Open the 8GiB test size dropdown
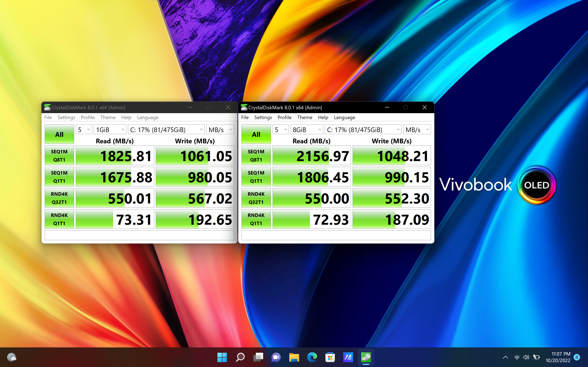This screenshot has height=367, width=588. pyautogui.click(x=307, y=130)
